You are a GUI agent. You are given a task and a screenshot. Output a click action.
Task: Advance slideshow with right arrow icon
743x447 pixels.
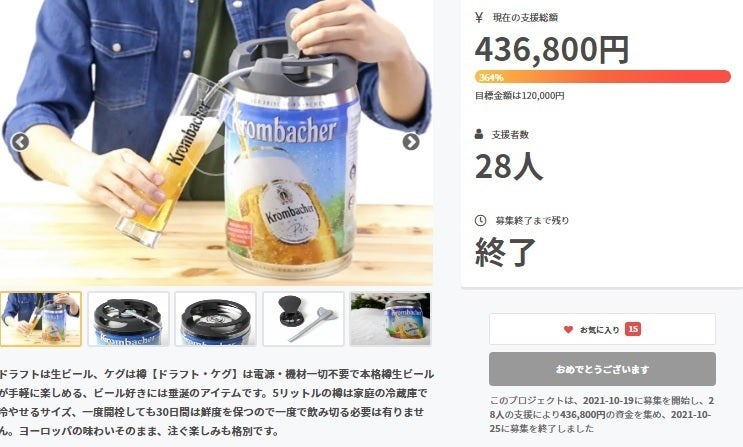click(411, 142)
